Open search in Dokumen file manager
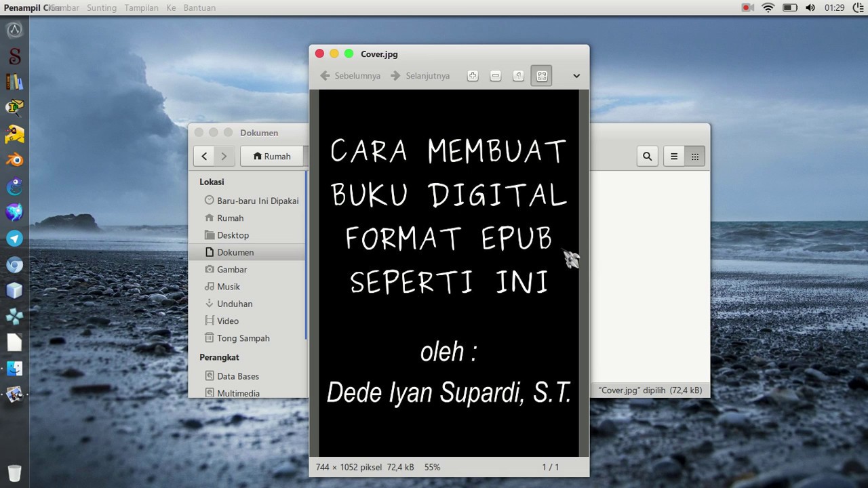Screen dimensions: 868x488 pos(647,156)
